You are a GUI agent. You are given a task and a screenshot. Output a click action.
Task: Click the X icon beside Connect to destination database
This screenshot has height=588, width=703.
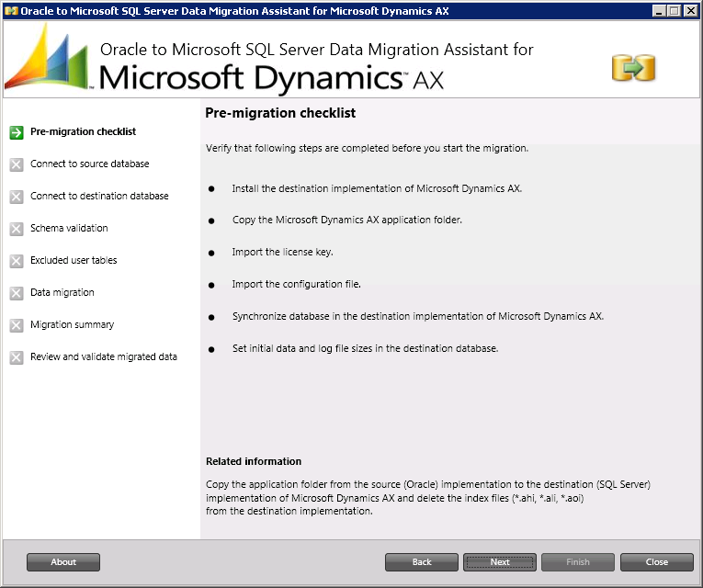17,197
